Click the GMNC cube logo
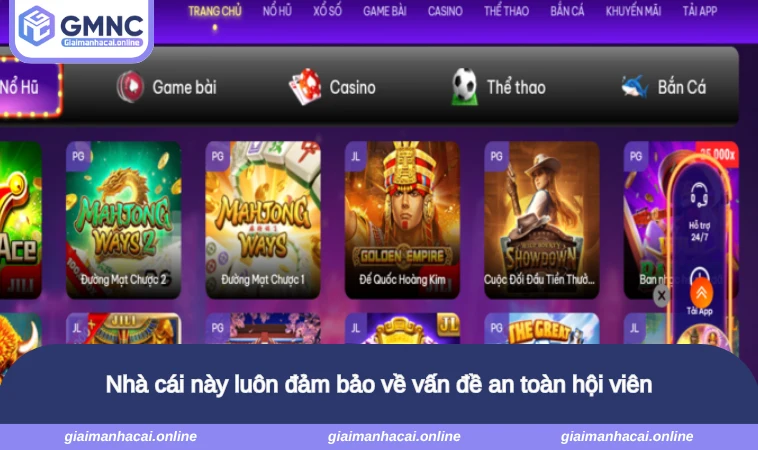The image size is (758, 450). (x=36, y=26)
